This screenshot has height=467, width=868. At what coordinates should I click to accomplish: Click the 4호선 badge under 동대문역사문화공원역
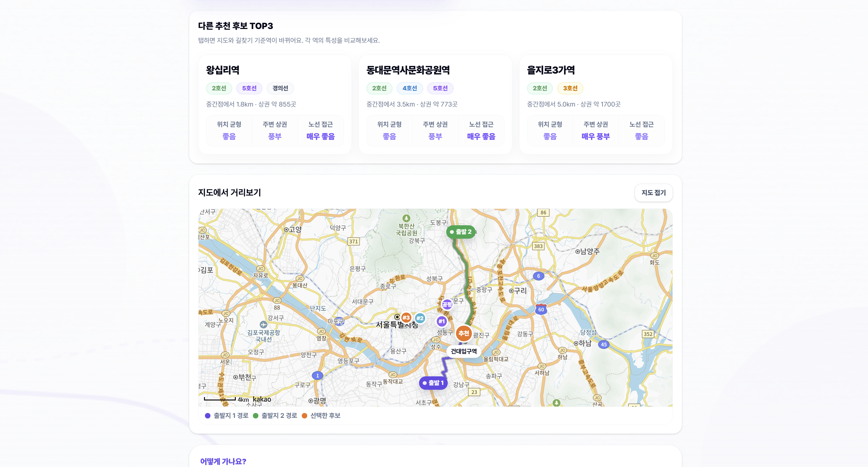pos(410,88)
